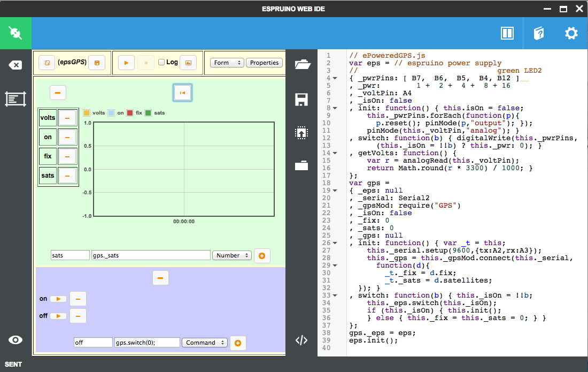Viewport: 588px width, 372px height.
Task: Switch editor mode with the code brackets icon
Action: [x=301, y=340]
